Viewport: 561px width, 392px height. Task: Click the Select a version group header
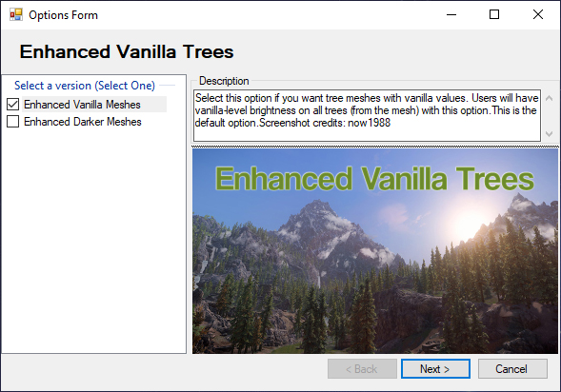[85, 86]
